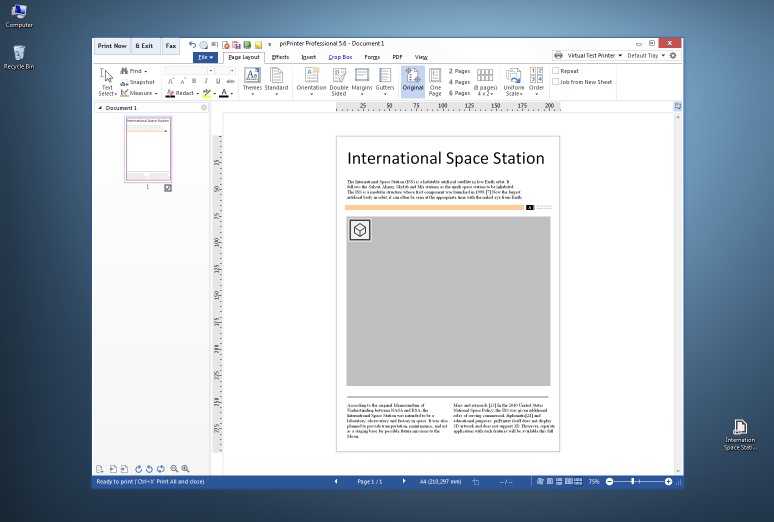Click the Snapshot tool
This screenshot has width=774, height=522.
click(138, 82)
